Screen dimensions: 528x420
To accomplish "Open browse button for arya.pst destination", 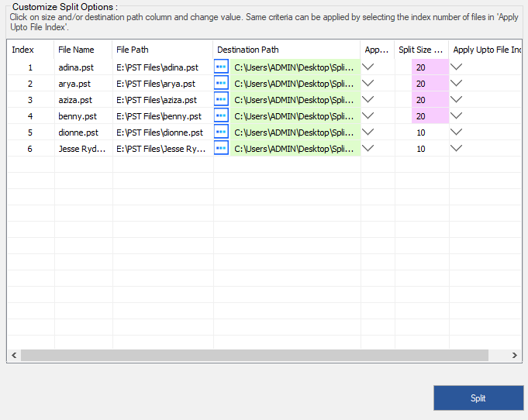I will point(221,83).
